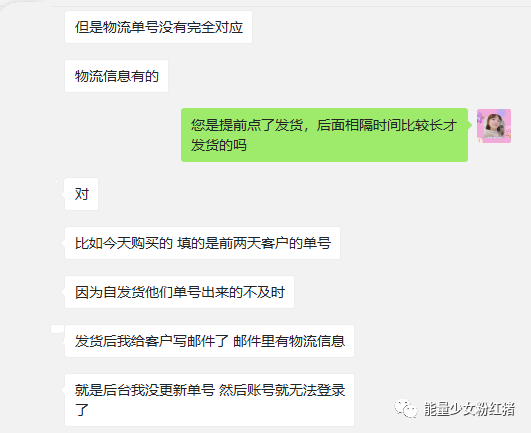Click the green bubble about 提前点了发货
Image resolution: width=531 pixels, height=433 pixels.
(324, 135)
